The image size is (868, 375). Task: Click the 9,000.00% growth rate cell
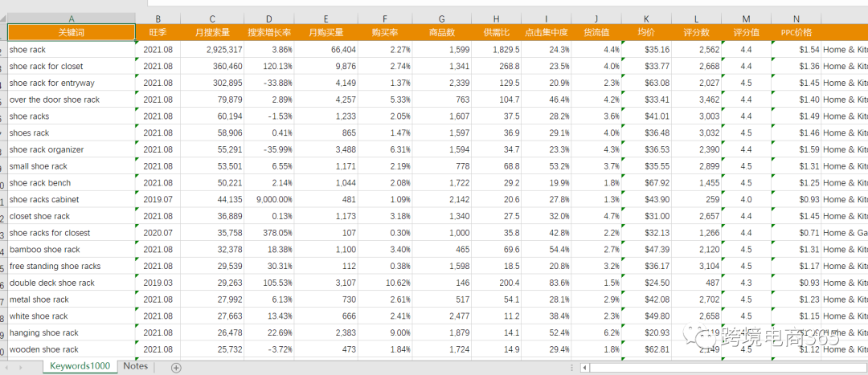pos(269,200)
